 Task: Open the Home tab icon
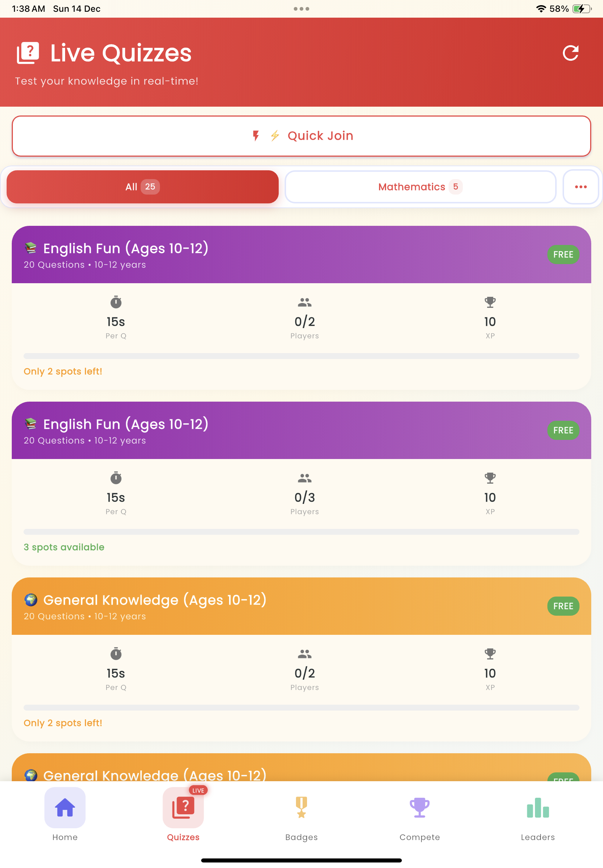point(65,808)
